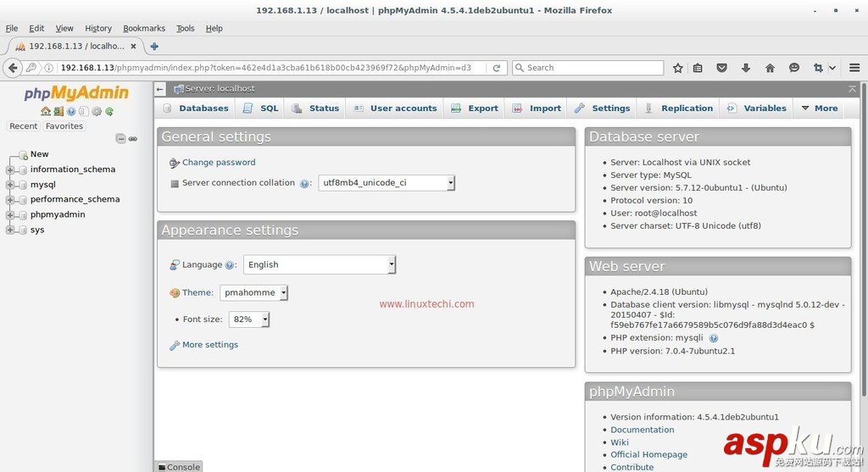The width and height of the screenshot is (868, 472).
Task: Open the Variables tab
Action: pos(757,108)
